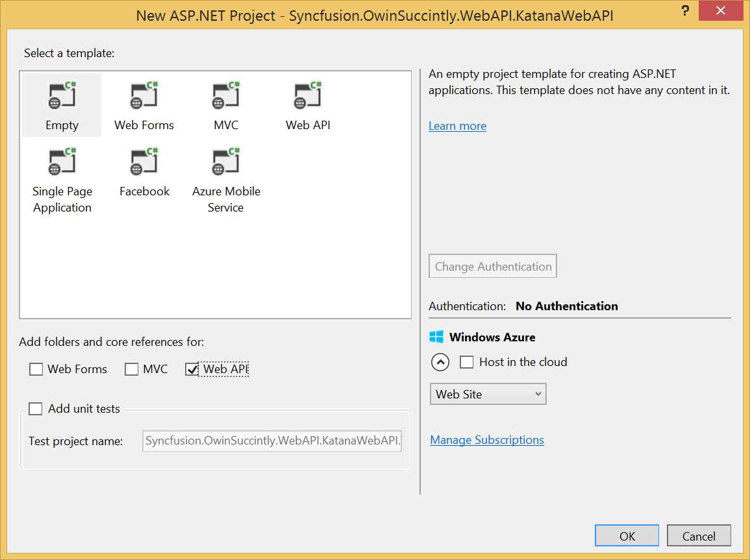The width and height of the screenshot is (750, 560).
Task: Close the New ASP.NET Project dialog
Action: coord(721,10)
